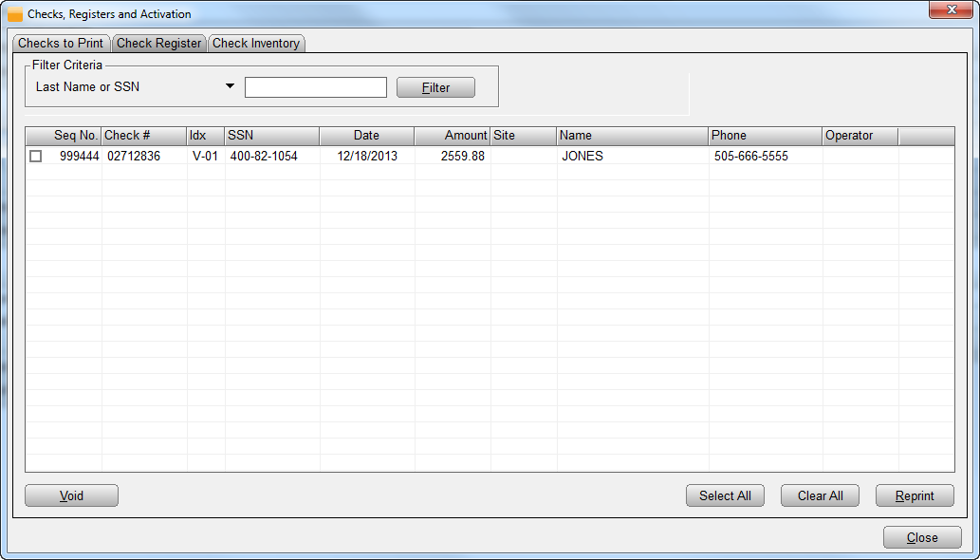
Task: Close the window using the red X
Action: pos(950,10)
